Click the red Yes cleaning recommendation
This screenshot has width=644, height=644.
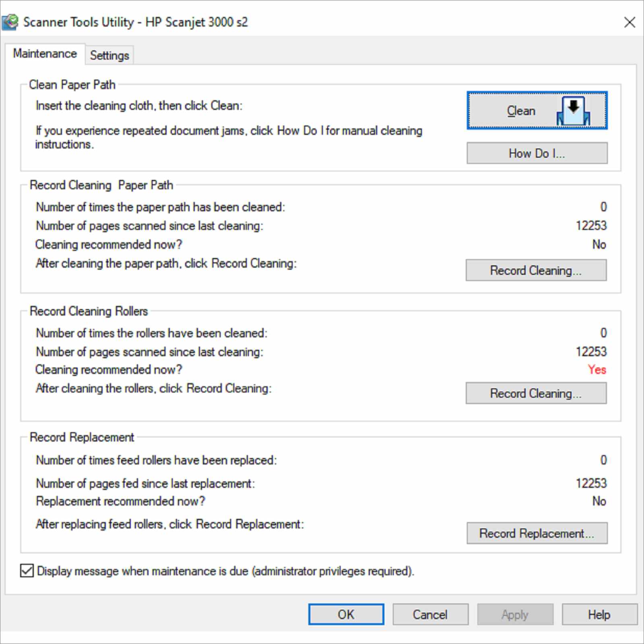click(x=597, y=369)
